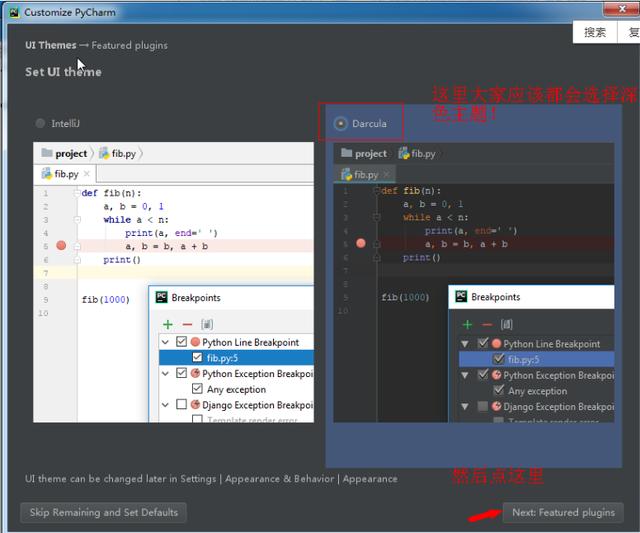Click project folder icon in light preview
Image resolution: width=640 pixels, height=533 pixels.
[x=47, y=153]
